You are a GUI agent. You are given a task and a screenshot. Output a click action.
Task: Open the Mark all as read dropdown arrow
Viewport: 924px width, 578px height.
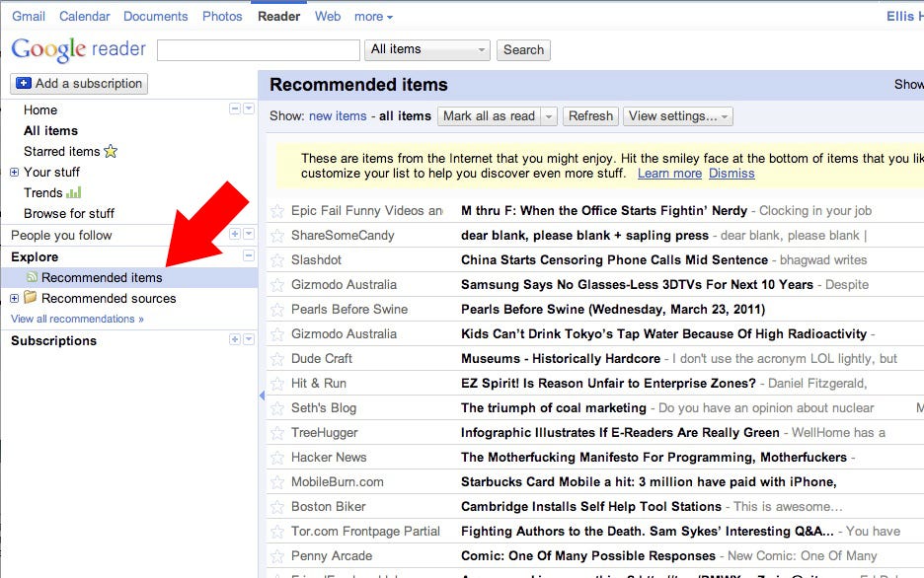coord(549,116)
